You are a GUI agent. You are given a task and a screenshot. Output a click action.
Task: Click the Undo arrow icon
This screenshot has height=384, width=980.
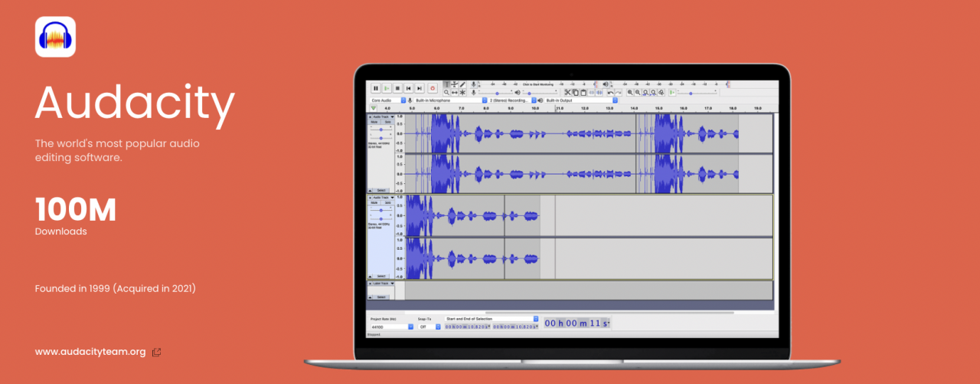pos(609,93)
